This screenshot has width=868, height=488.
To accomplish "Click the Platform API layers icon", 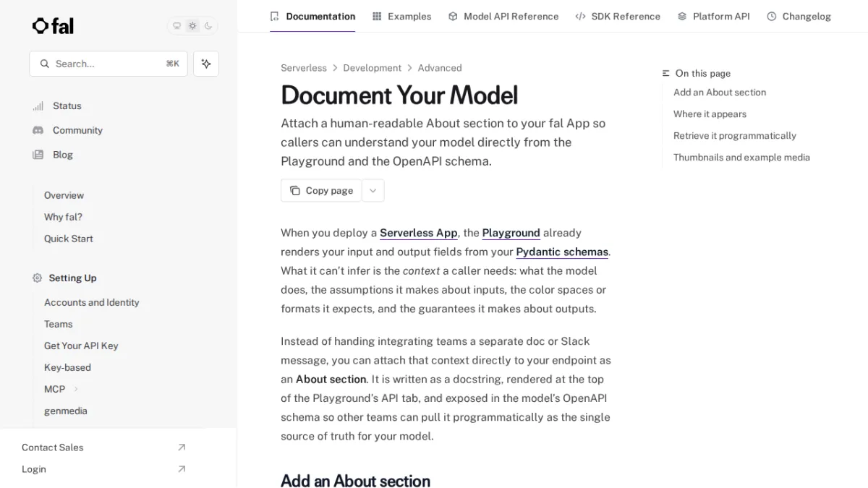I will (682, 16).
